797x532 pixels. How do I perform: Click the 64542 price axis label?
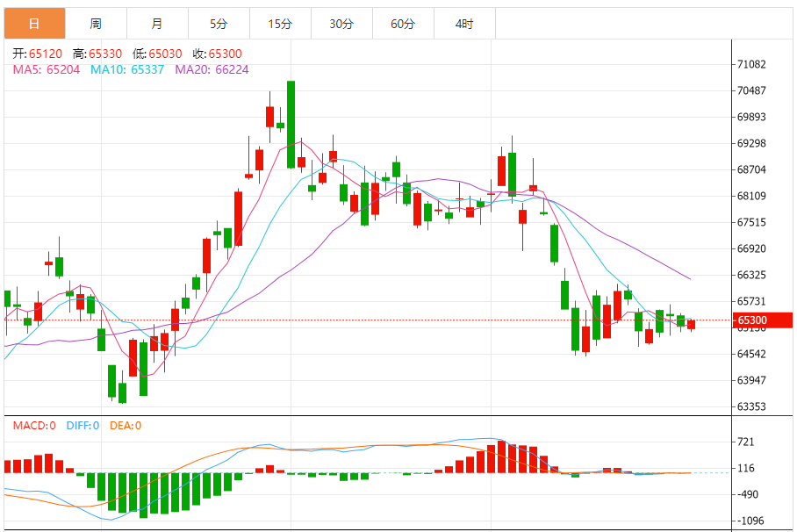[x=751, y=354]
